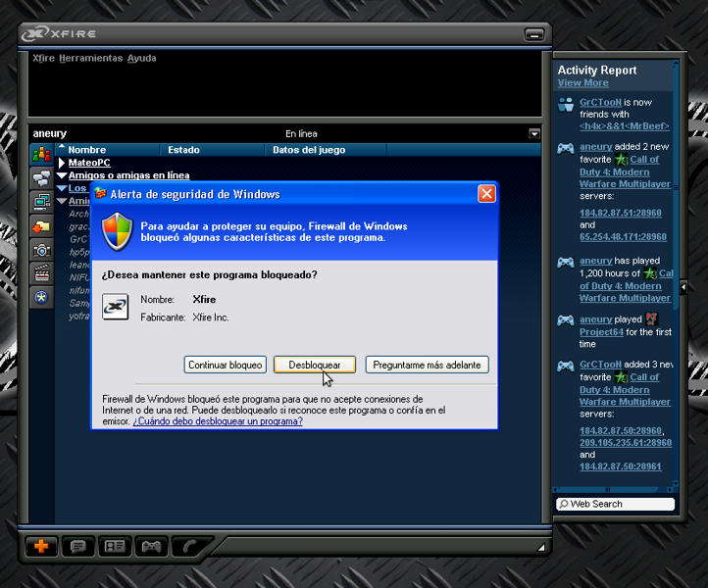This screenshot has width=708, height=588.
Task: Click the aneury username text
Action: point(50,133)
